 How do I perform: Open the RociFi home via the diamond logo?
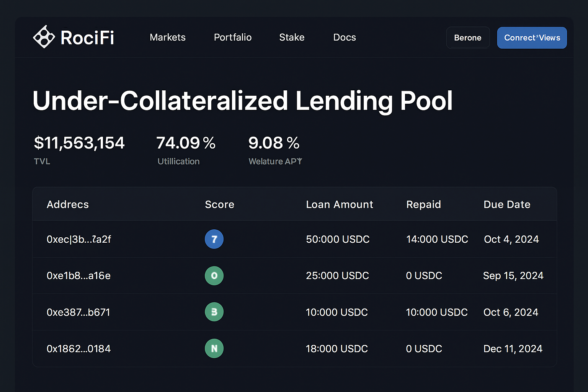[44, 37]
